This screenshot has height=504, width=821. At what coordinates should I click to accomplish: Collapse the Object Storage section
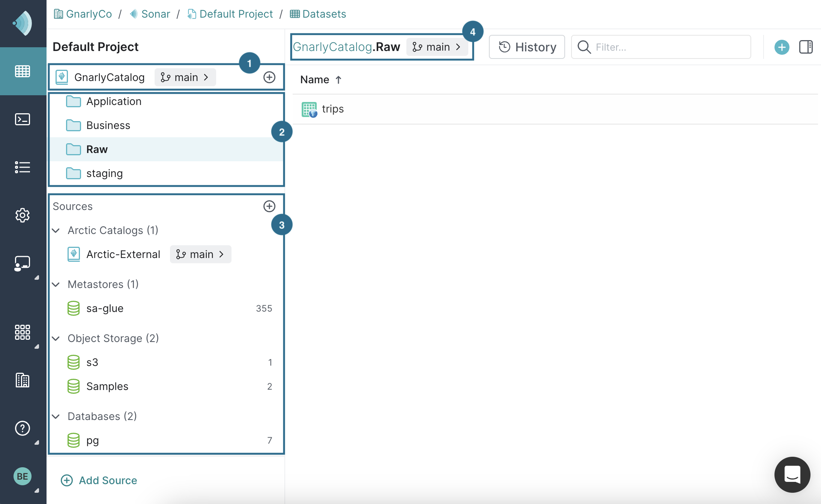56,338
